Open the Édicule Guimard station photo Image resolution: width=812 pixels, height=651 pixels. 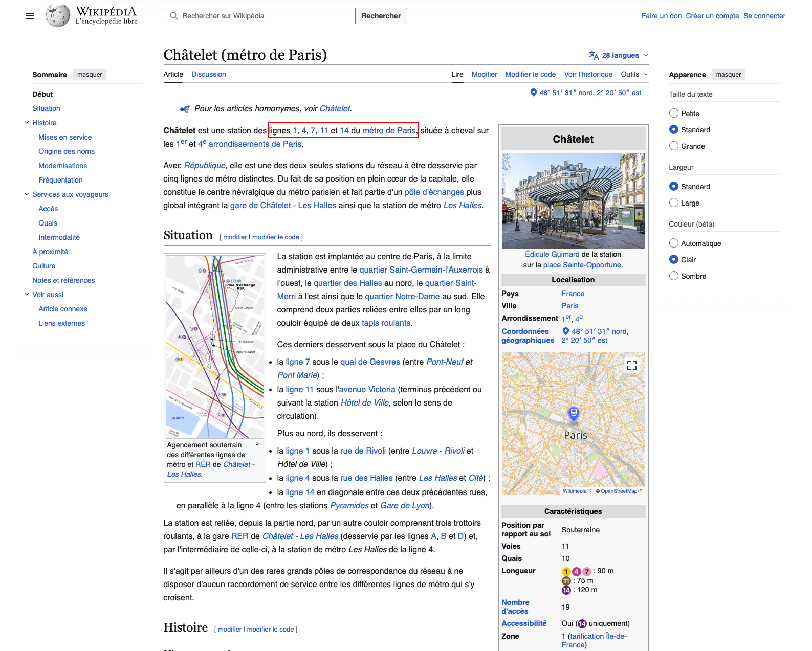[573, 201]
